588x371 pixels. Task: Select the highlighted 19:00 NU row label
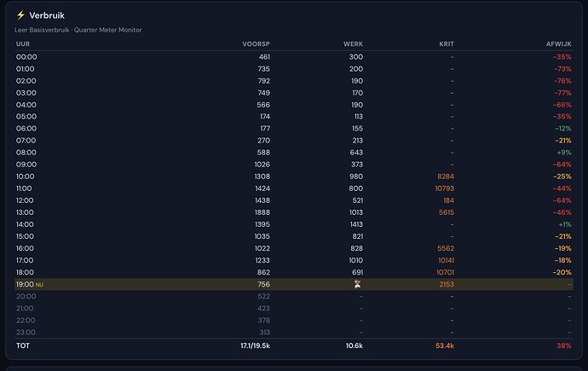(x=30, y=285)
